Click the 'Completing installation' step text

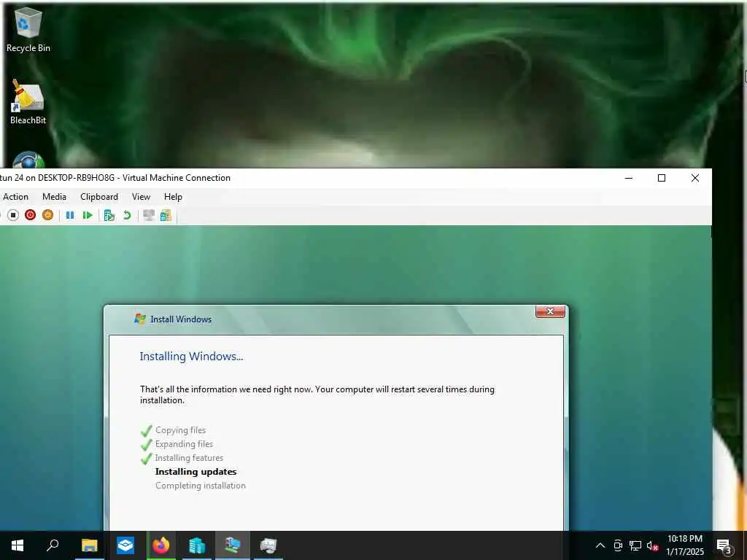[201, 485]
